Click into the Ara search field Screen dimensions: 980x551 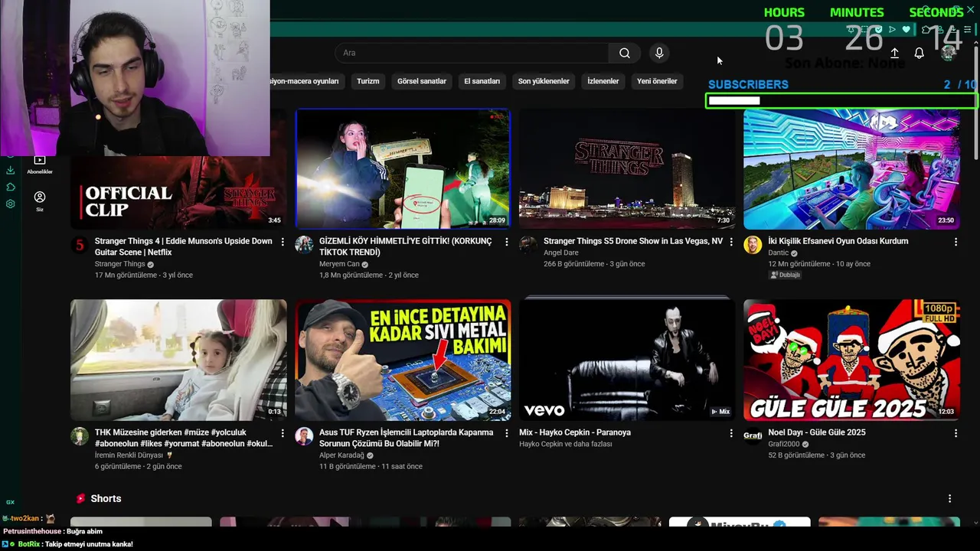(x=472, y=53)
